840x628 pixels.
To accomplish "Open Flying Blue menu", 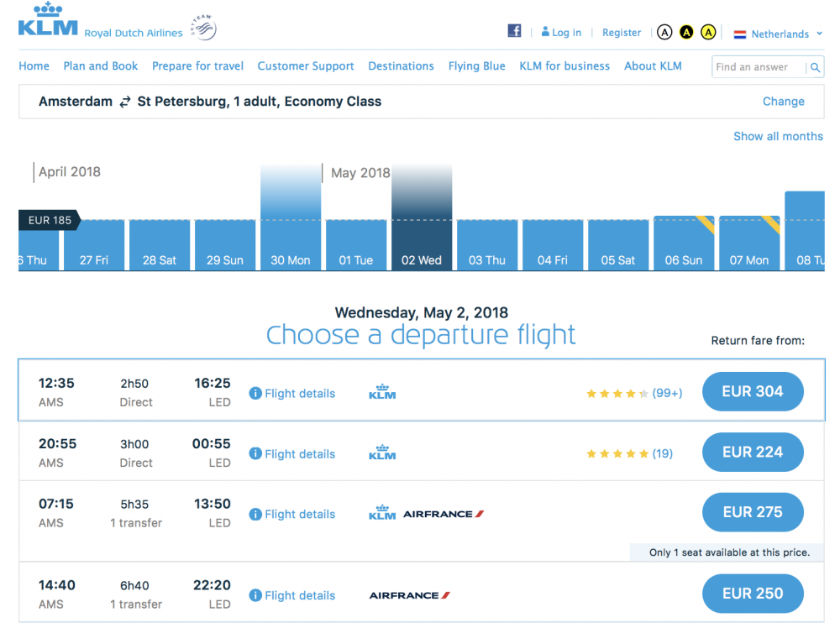I will pyautogui.click(x=477, y=66).
